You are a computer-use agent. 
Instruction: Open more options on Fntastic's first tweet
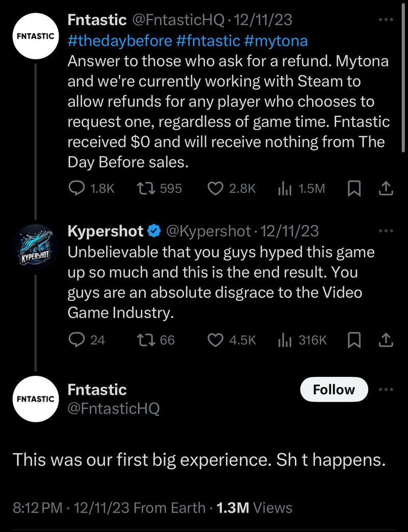coord(386,20)
